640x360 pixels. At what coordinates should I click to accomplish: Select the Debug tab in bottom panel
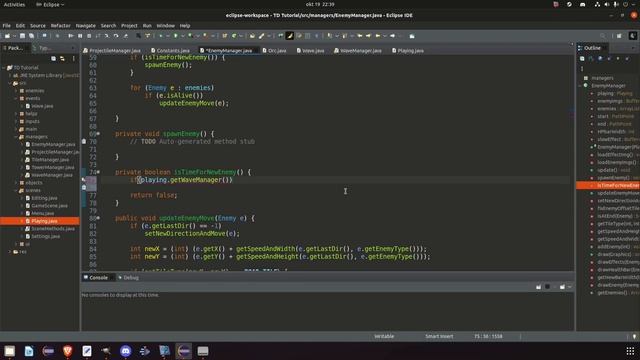129,278
